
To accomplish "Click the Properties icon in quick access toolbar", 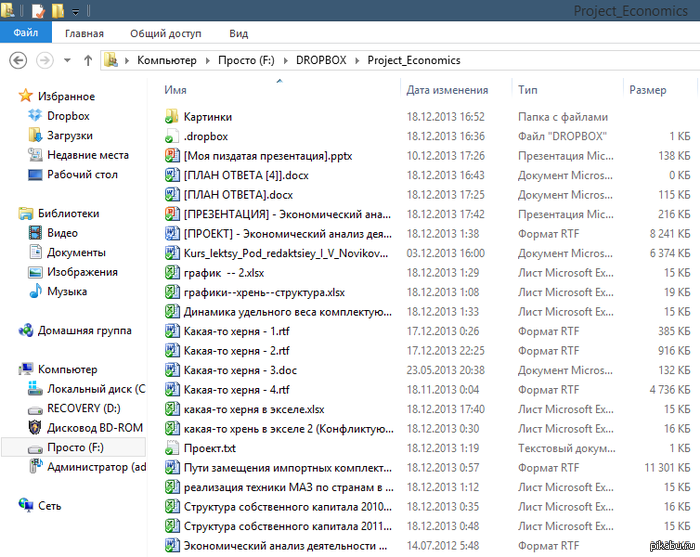I will pos(38,11).
